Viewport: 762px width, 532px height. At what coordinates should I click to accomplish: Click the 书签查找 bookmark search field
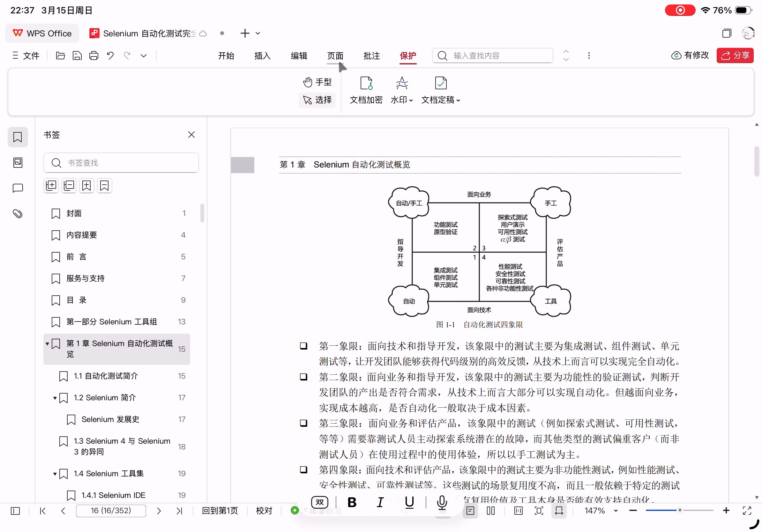tap(121, 163)
